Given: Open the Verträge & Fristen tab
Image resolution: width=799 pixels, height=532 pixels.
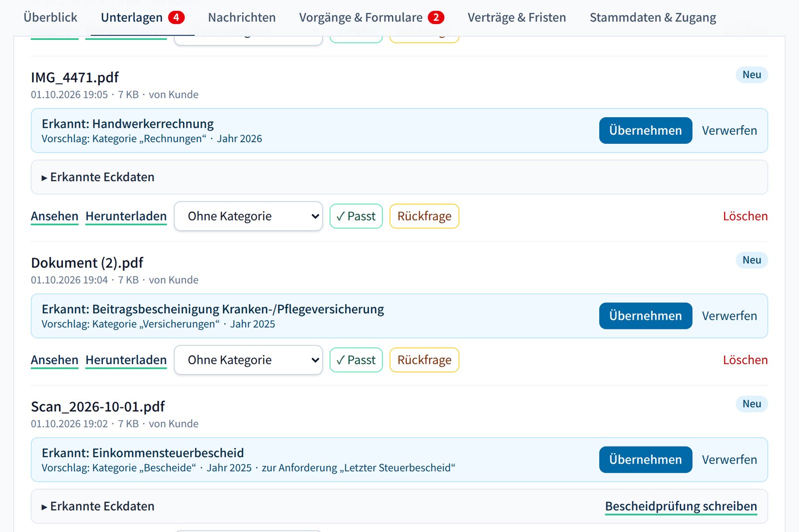Looking at the screenshot, I should click(517, 17).
